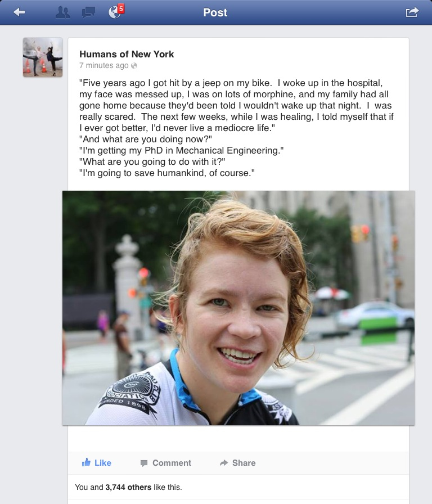The width and height of the screenshot is (432, 504).
Task: Open the posted photo of the cyclist
Action: (238, 308)
